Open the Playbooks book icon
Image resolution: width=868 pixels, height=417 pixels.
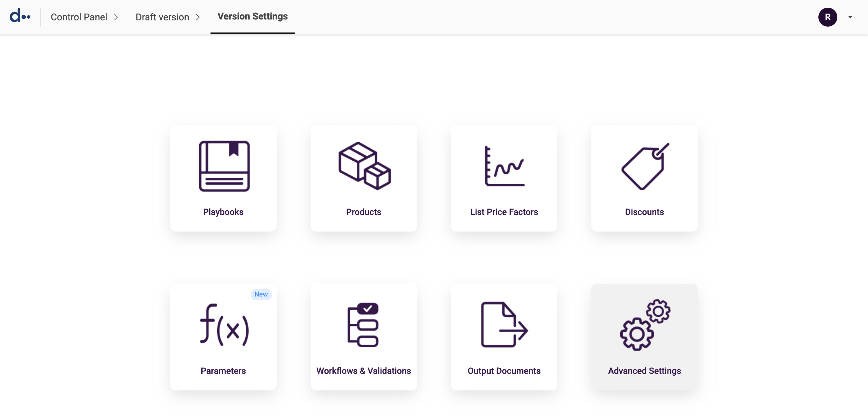pyautogui.click(x=224, y=166)
